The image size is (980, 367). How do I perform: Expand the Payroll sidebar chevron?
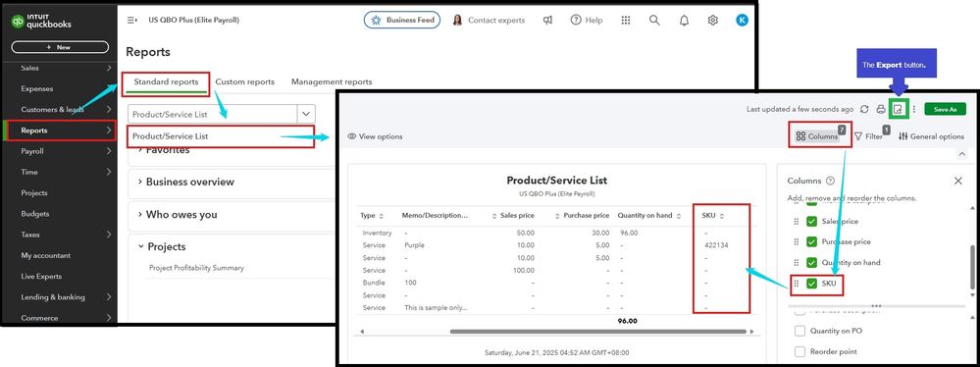click(x=109, y=151)
